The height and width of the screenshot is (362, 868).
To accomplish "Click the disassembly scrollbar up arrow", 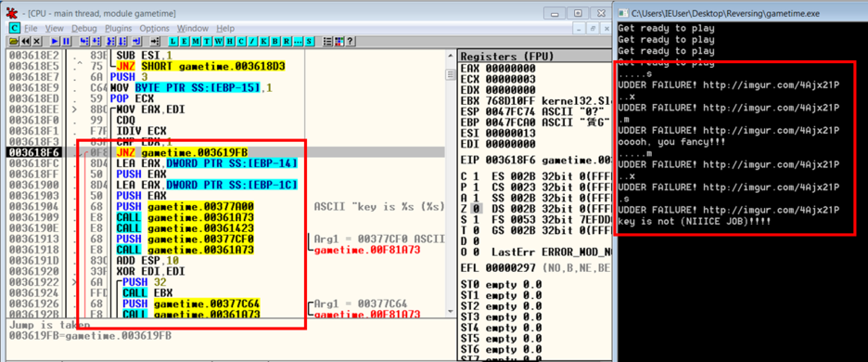I will [450, 56].
